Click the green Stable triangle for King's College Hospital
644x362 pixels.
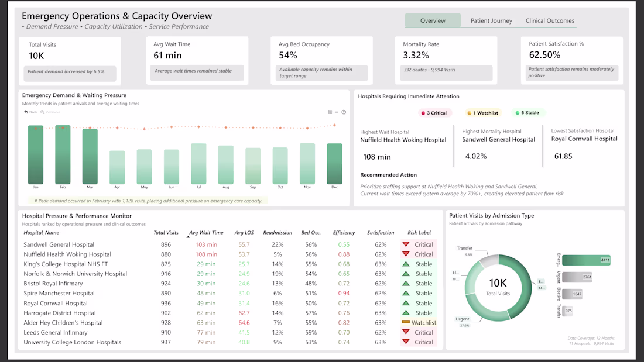pyautogui.click(x=406, y=264)
